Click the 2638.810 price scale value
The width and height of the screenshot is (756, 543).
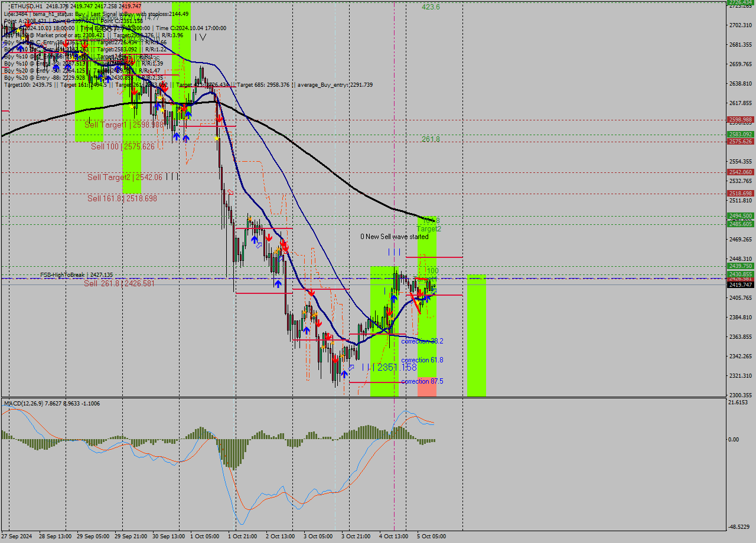741,84
